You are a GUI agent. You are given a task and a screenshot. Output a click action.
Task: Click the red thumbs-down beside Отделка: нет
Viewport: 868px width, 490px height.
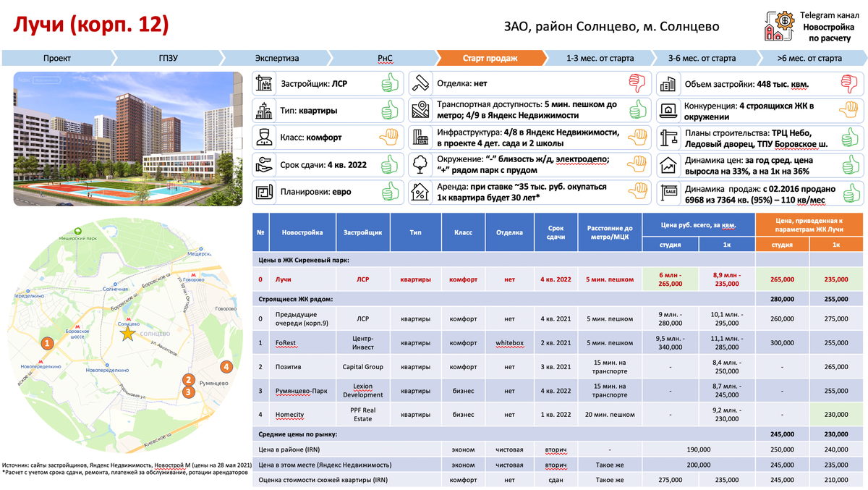(637, 84)
